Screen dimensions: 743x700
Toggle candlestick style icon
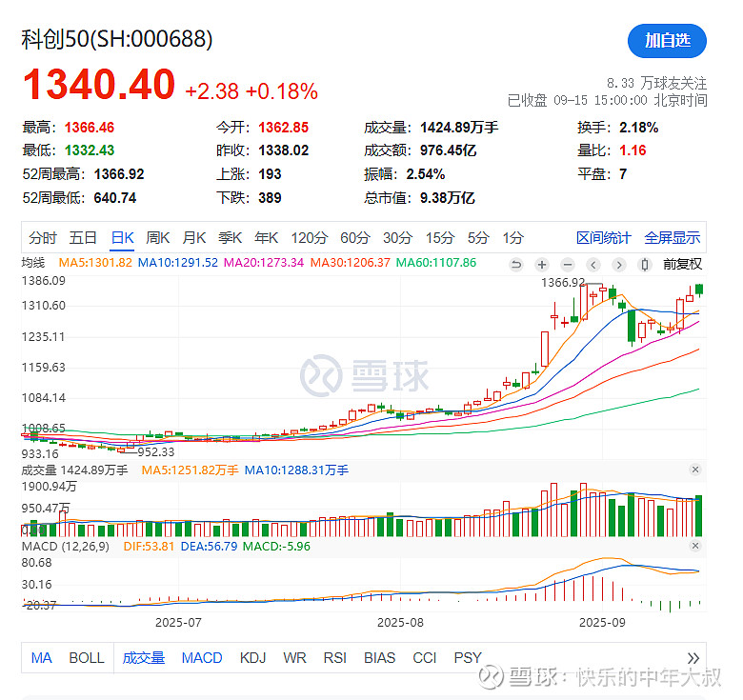click(x=644, y=264)
